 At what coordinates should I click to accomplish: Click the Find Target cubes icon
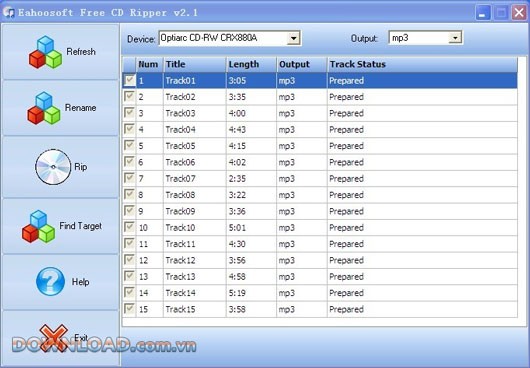coord(39,226)
